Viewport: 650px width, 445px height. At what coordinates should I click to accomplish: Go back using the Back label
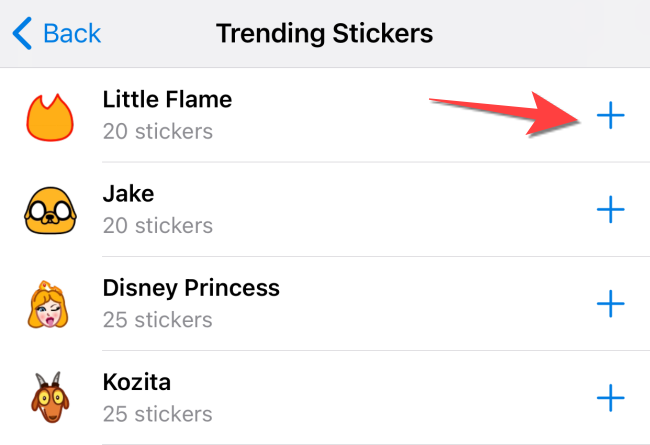point(72,33)
